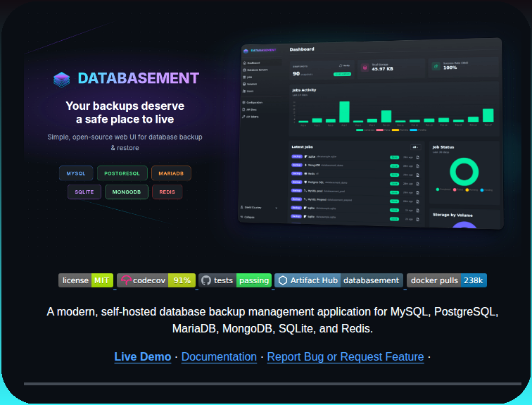
Task: Click the Verify button on the Snapshots card
Action: pyautogui.click(x=345, y=66)
